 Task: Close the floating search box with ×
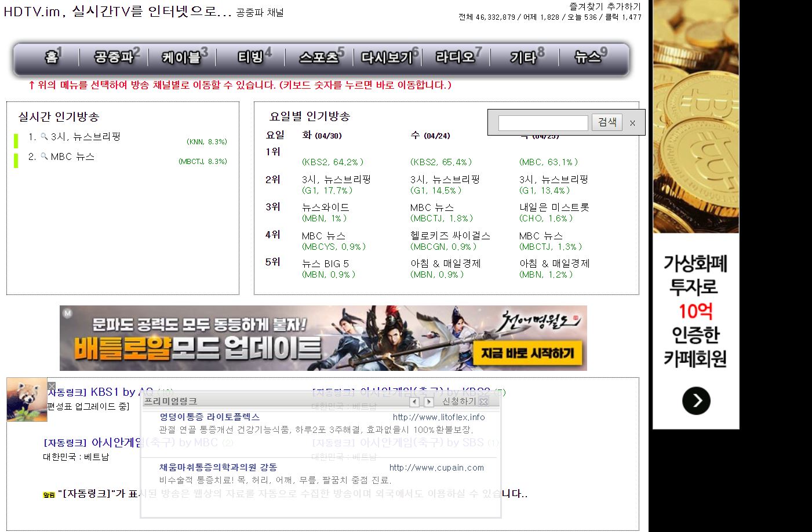(x=632, y=123)
